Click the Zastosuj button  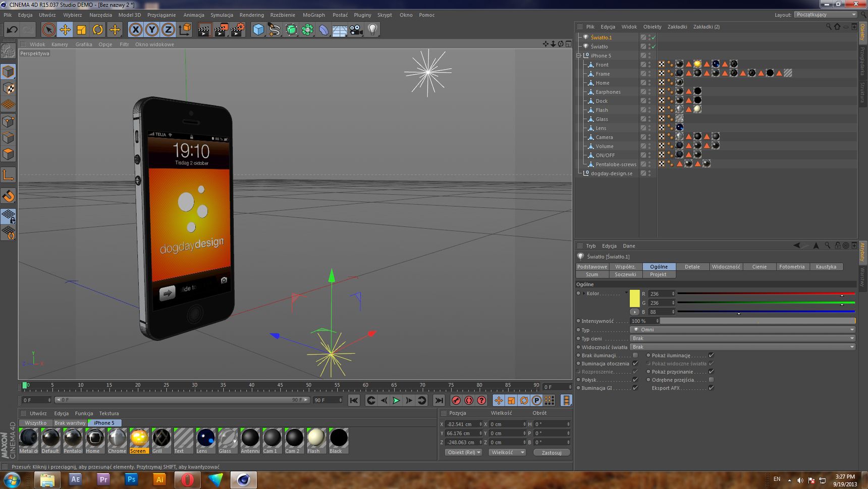click(552, 452)
